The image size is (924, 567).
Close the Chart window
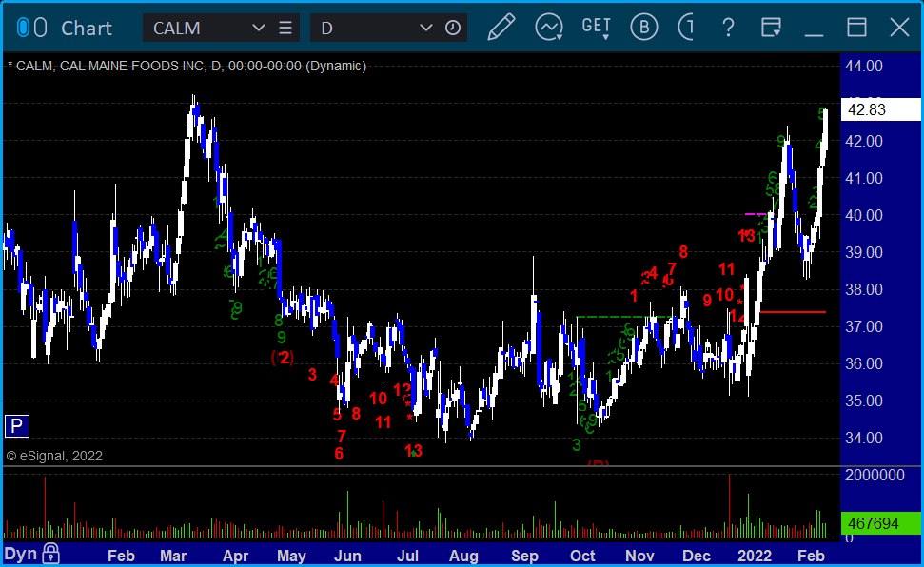pyautogui.click(x=900, y=28)
